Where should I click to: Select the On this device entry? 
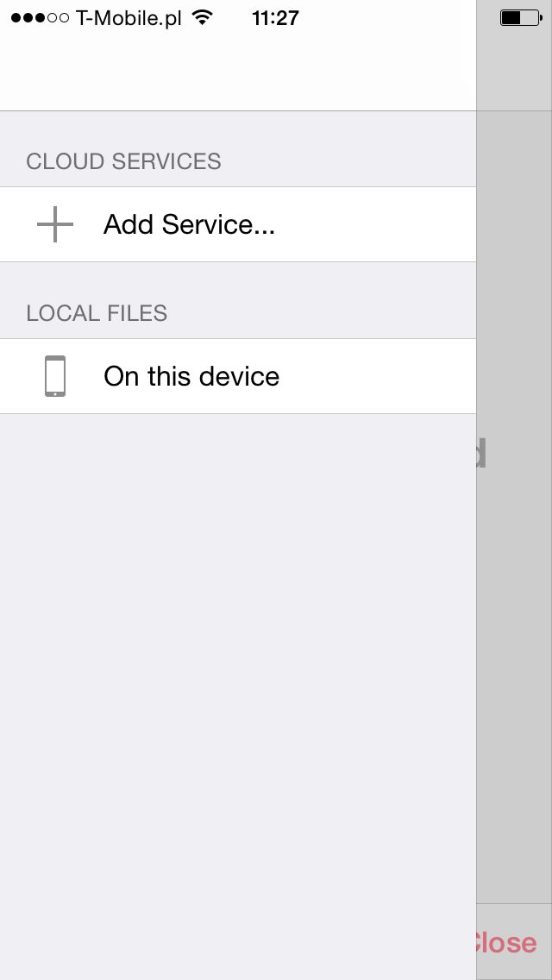[x=237, y=376]
